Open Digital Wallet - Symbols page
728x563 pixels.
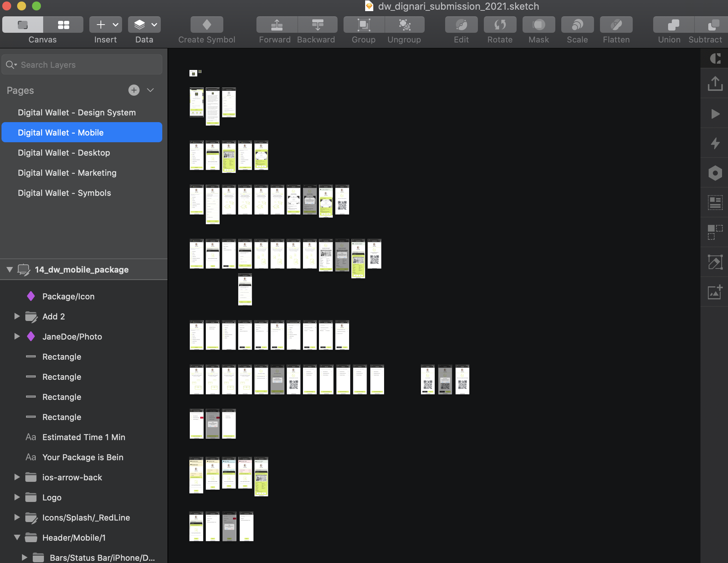(64, 193)
